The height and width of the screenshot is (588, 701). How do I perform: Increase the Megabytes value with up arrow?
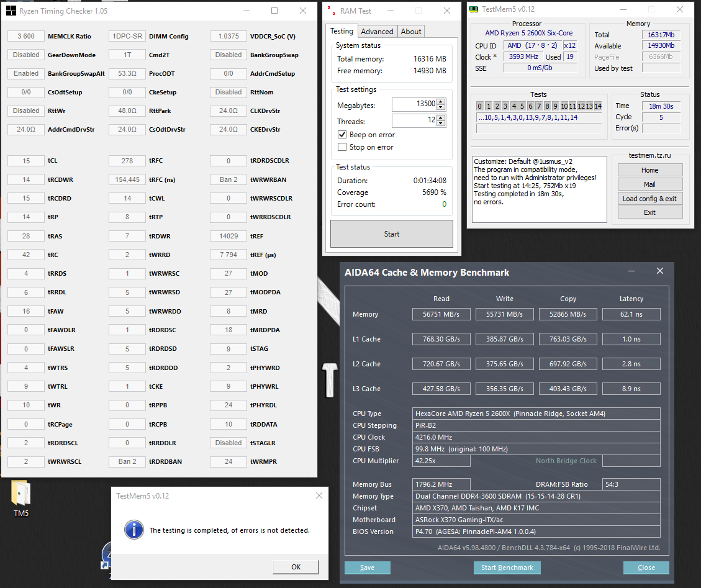[x=441, y=101]
